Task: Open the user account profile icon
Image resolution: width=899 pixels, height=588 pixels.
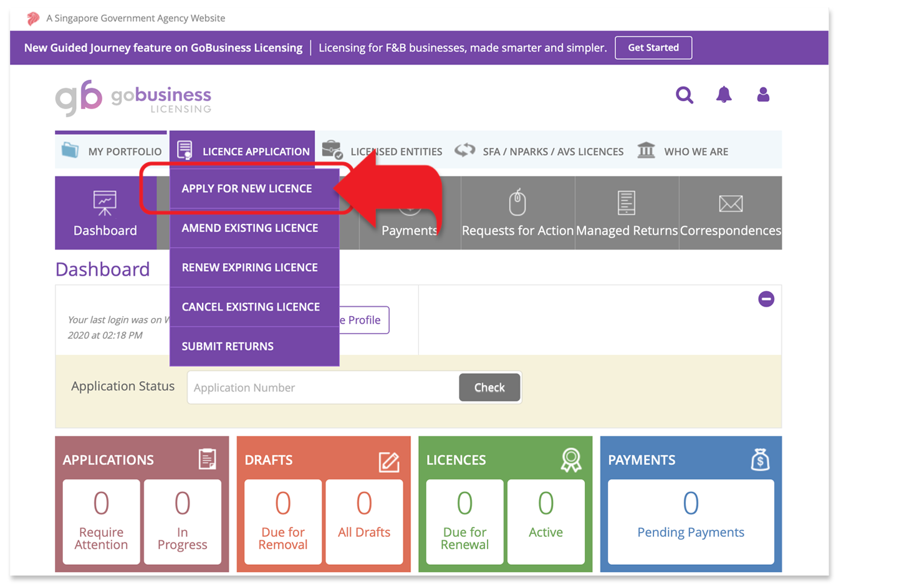Action: pos(763,95)
